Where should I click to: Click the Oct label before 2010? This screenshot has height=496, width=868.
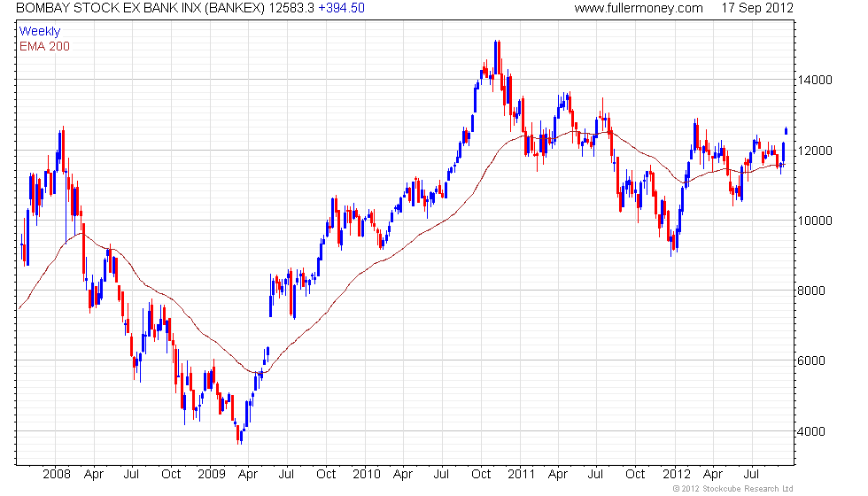coord(326,475)
